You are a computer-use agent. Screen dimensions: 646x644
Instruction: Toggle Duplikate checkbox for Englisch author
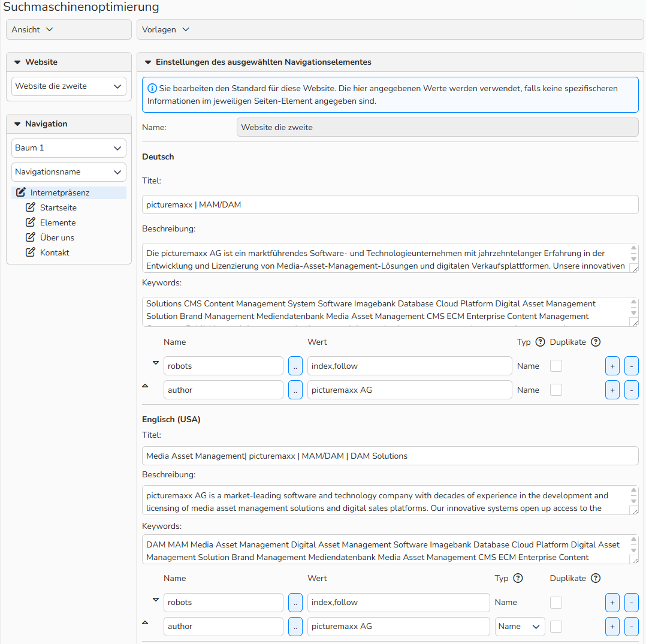[556, 626]
